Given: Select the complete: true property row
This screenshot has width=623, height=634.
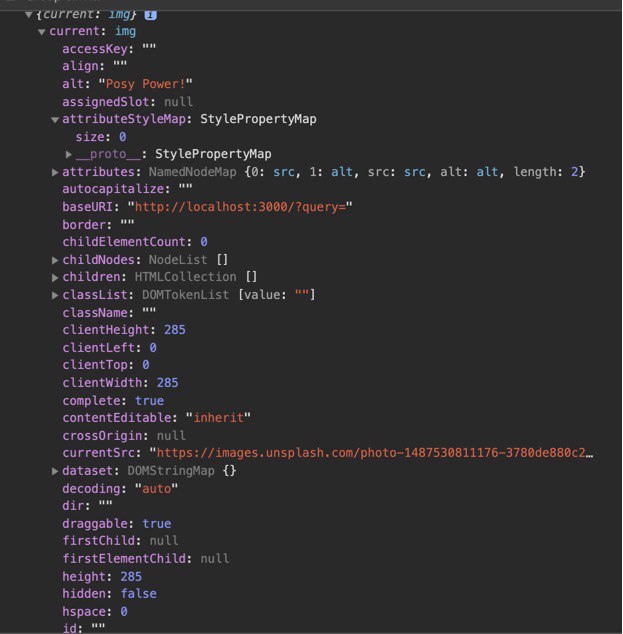Looking at the screenshot, I should point(113,401).
